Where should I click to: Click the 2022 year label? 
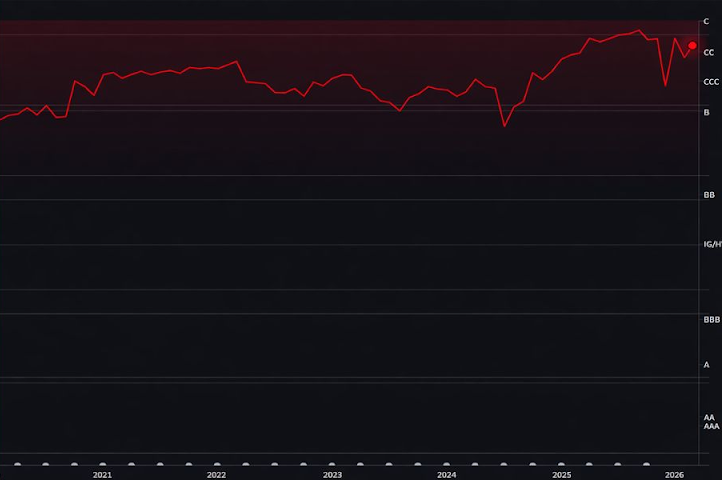(216, 474)
